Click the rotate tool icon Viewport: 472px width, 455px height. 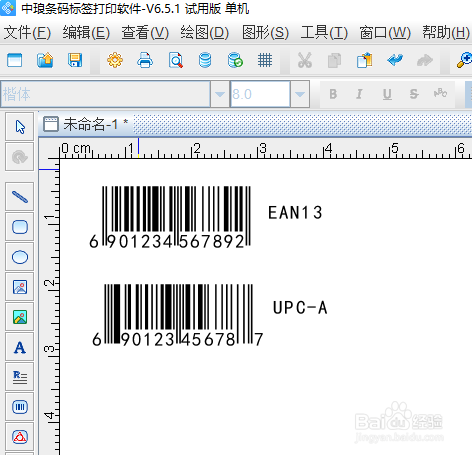tap(20, 157)
